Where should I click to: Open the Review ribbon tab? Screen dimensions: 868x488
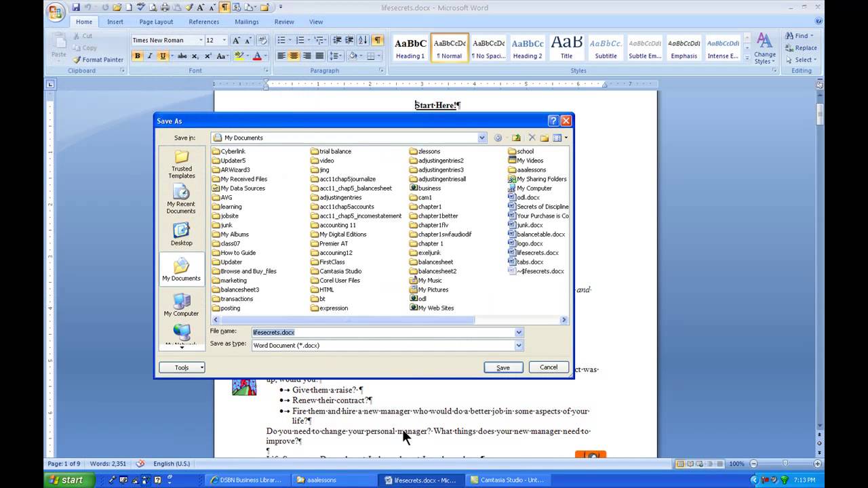[284, 22]
